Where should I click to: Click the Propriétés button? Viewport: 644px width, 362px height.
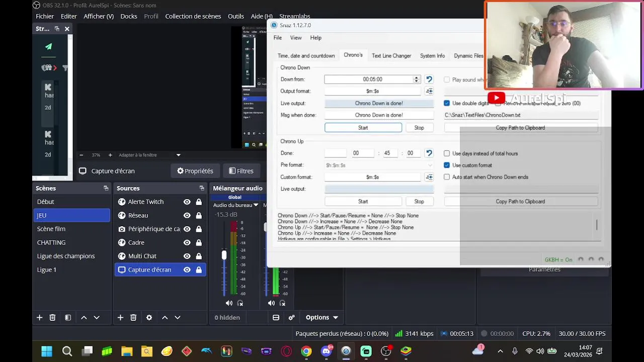[195, 171]
